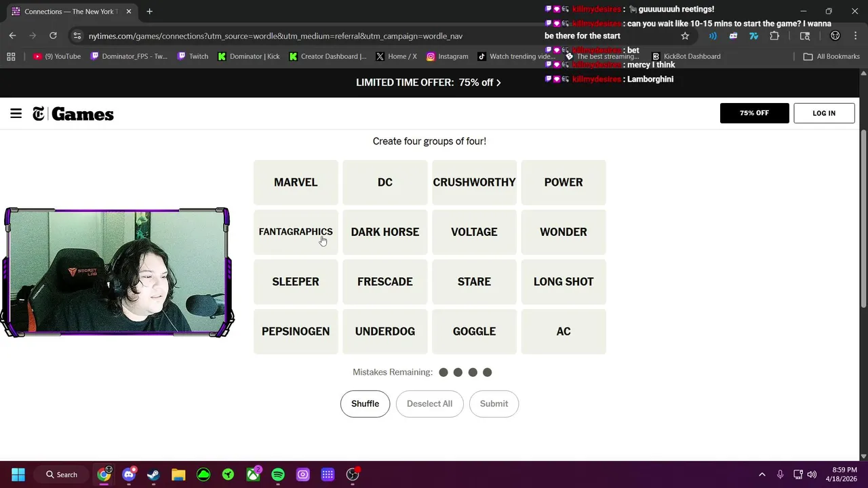Open Chrome from the taskbar
This screenshot has height=488, width=868.
tap(104, 474)
